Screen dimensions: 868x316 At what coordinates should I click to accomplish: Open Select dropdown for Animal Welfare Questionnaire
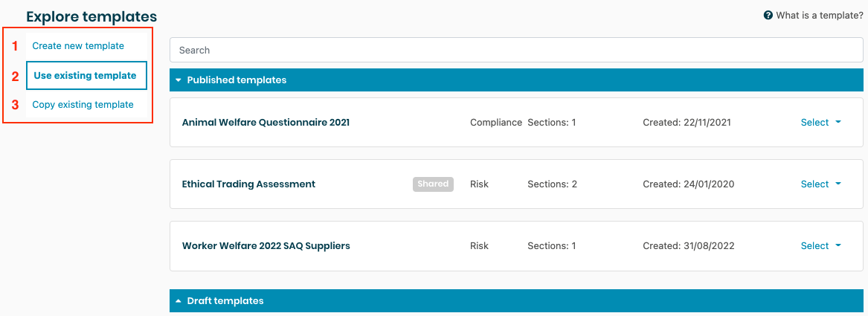point(820,123)
